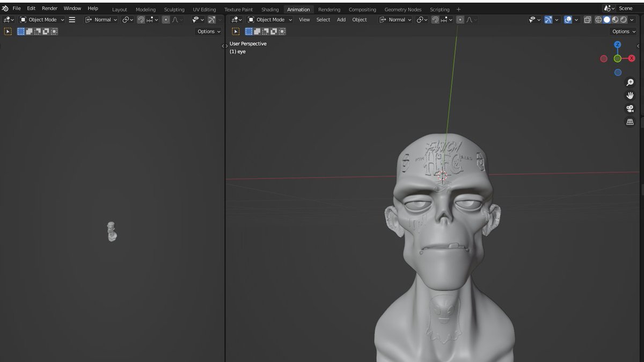Select Material Preview shading sphere icon
The width and height of the screenshot is (644, 362).
[x=615, y=19]
